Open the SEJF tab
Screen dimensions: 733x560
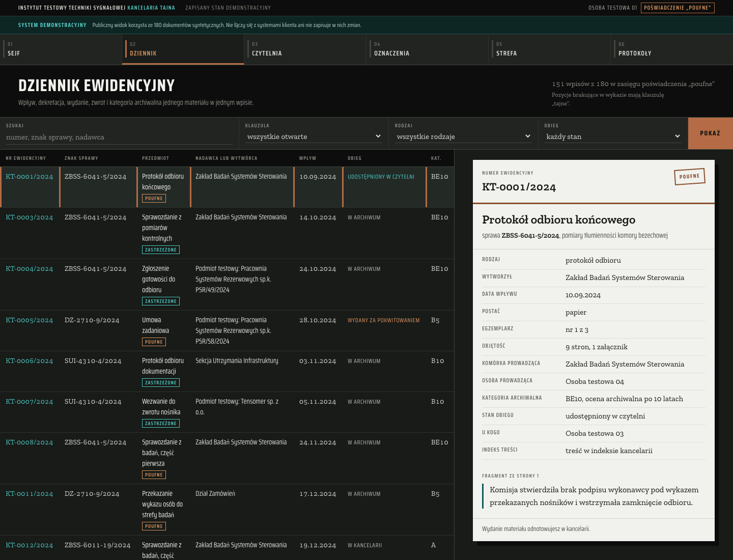coord(61,49)
